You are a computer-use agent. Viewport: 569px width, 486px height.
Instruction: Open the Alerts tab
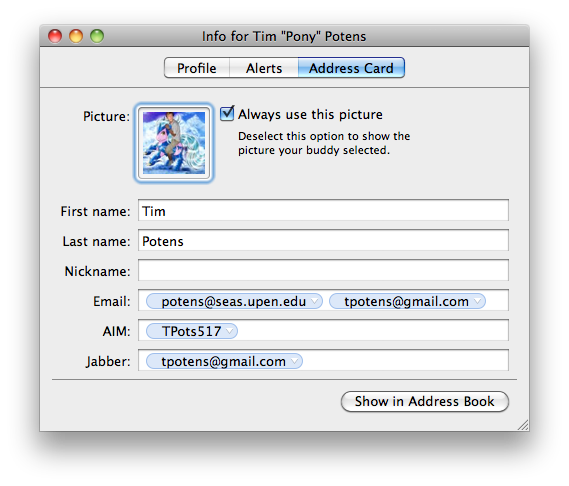(264, 68)
